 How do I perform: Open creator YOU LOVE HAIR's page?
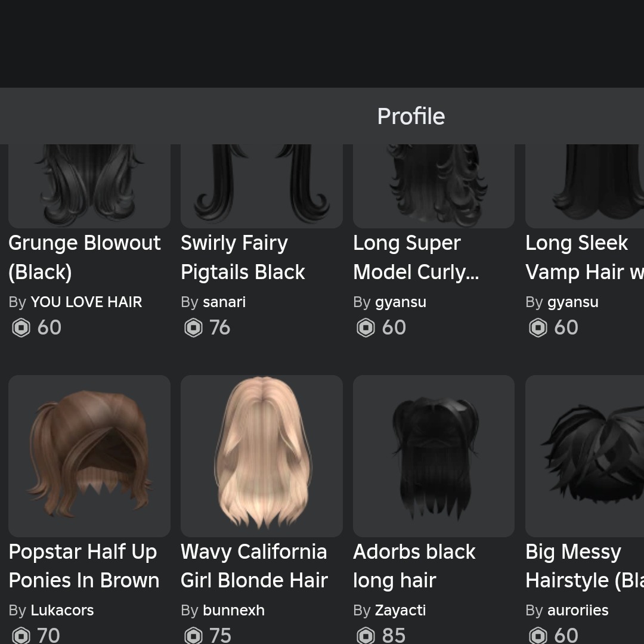pos(86,302)
